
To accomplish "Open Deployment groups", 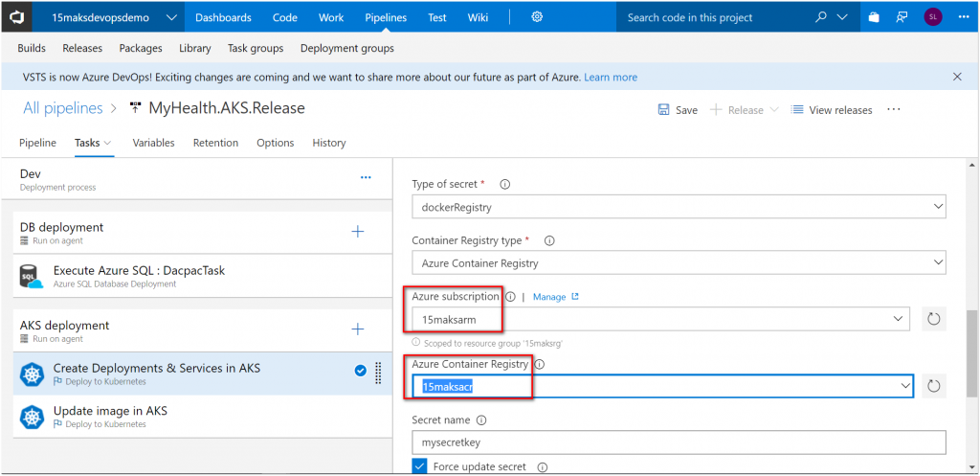I will click(346, 48).
